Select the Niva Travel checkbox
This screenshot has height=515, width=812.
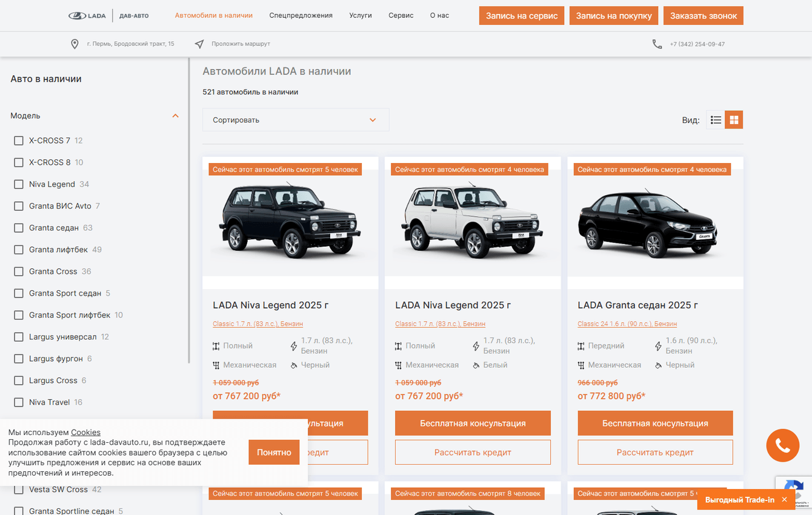pos(19,402)
